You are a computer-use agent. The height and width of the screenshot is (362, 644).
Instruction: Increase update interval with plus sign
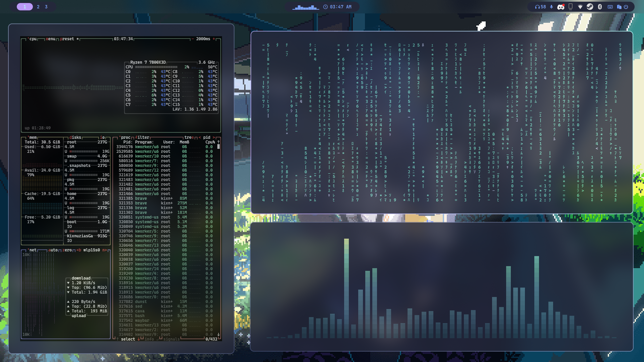[x=214, y=39]
